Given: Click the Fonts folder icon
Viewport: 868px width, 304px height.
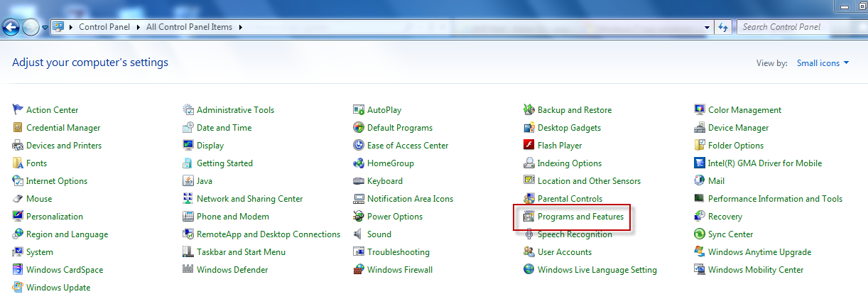Looking at the screenshot, I should click(x=18, y=163).
